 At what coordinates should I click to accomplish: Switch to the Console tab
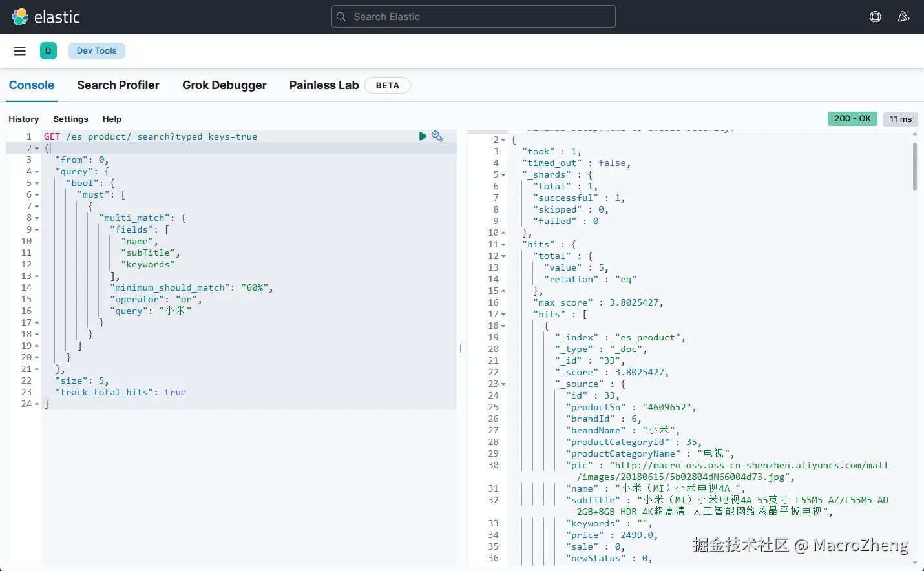32,85
